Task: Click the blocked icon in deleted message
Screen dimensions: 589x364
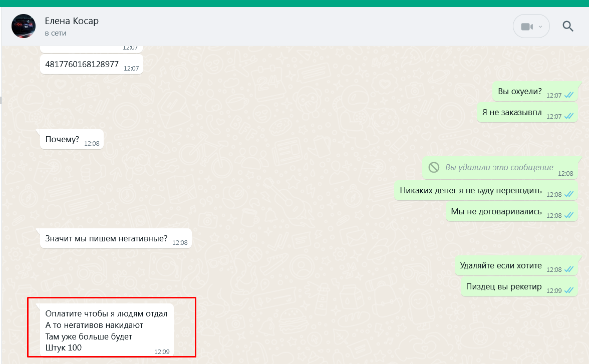Action: (x=434, y=168)
